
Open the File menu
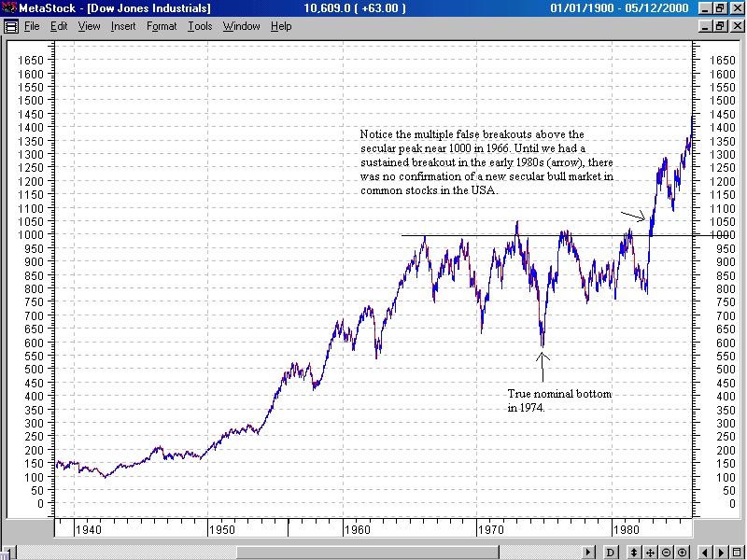pyautogui.click(x=32, y=26)
